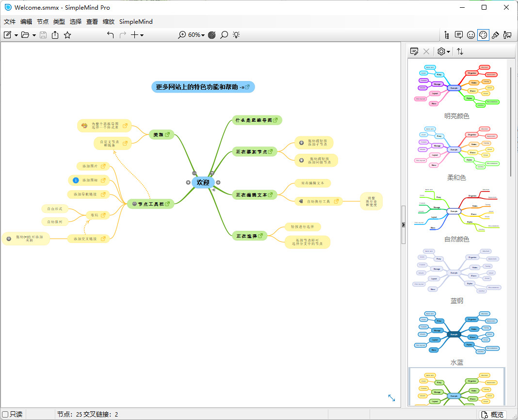Open the 编辑 menu
Viewport: 518px width, 420px height.
click(26, 21)
